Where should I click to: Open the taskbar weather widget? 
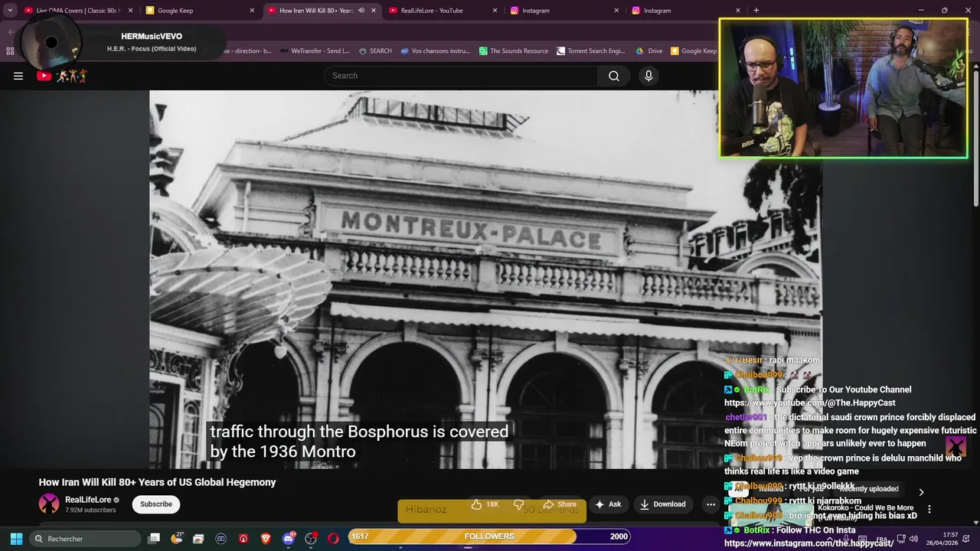(178, 538)
